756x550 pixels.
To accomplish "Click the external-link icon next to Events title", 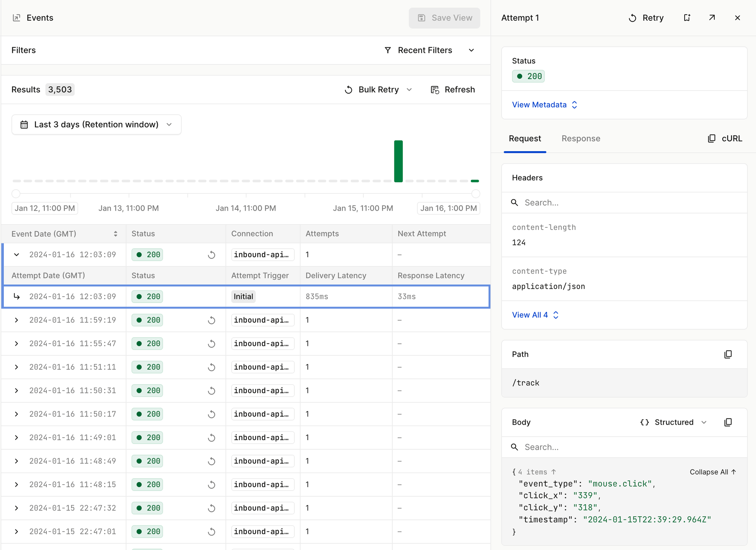I will pos(16,17).
